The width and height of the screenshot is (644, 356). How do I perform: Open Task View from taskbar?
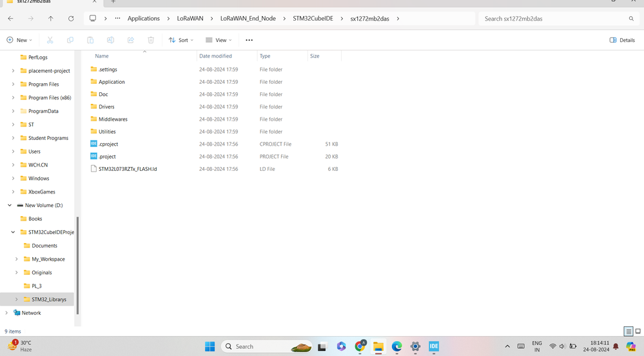322,346
